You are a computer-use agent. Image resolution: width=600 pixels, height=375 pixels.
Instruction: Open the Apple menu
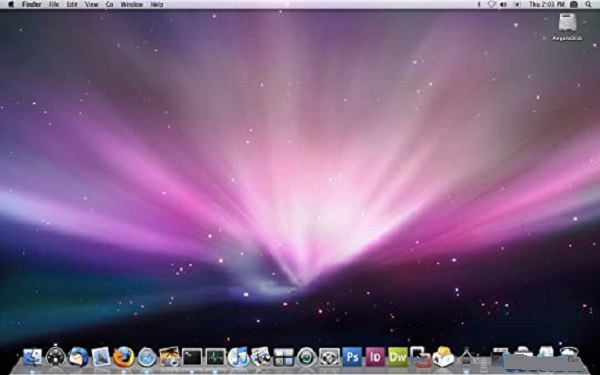[11, 5]
